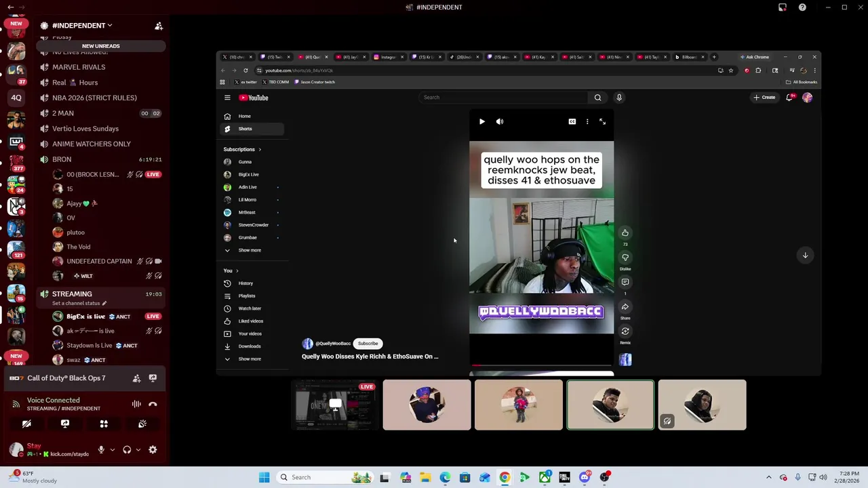The image size is (868, 488).
Task: Subscribe to @QuellyWooBacc
Action: [368, 344]
